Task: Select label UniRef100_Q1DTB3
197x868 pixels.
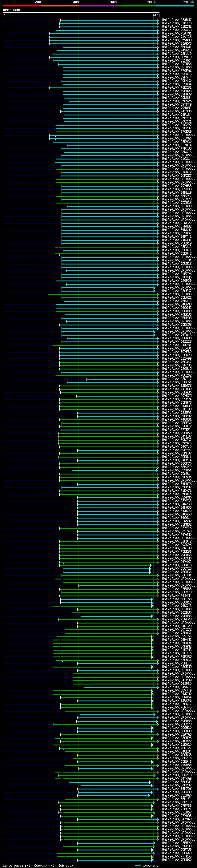Action: coord(177,410)
